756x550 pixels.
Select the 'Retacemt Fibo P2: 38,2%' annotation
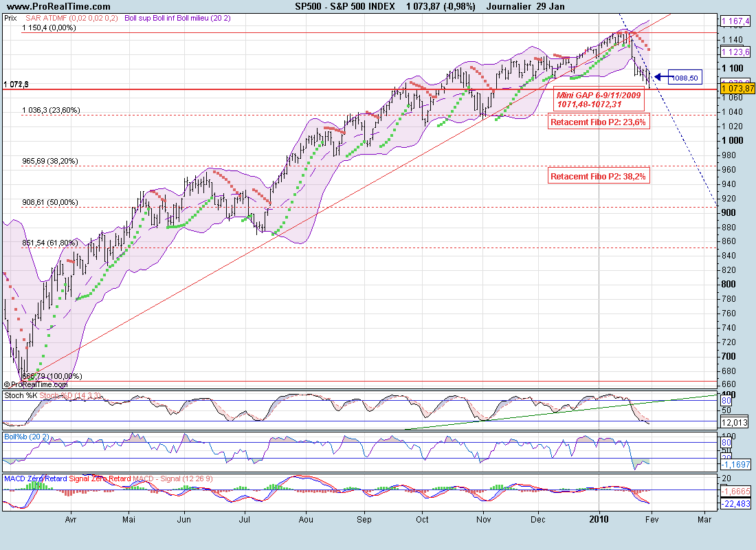[598, 176]
